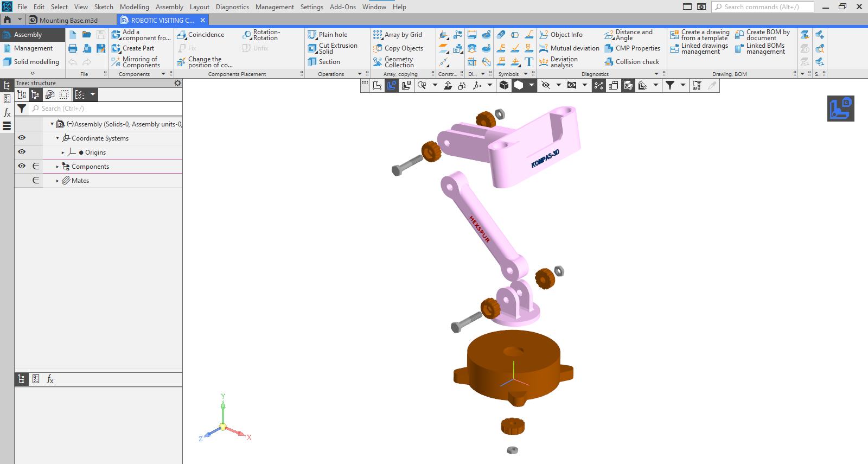Expand the Origins tree node
The height and width of the screenshot is (464, 868).
click(x=63, y=152)
